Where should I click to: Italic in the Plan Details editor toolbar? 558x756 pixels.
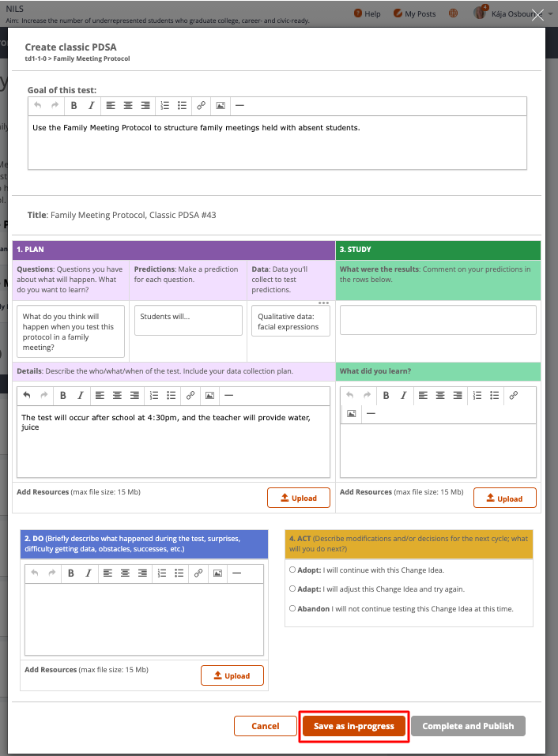(80, 395)
